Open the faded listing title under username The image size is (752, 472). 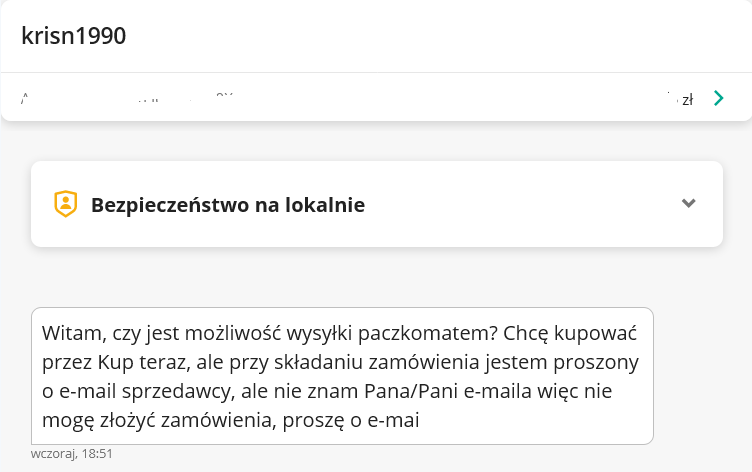click(127, 98)
